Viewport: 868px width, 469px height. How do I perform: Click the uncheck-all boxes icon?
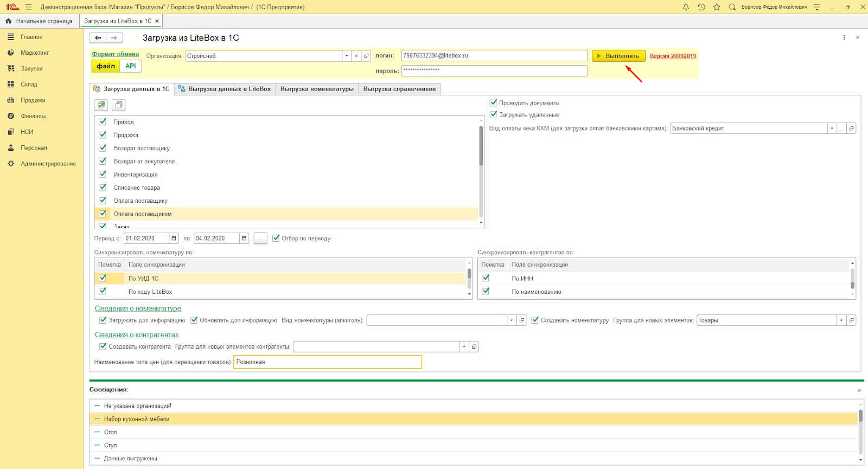pos(119,105)
